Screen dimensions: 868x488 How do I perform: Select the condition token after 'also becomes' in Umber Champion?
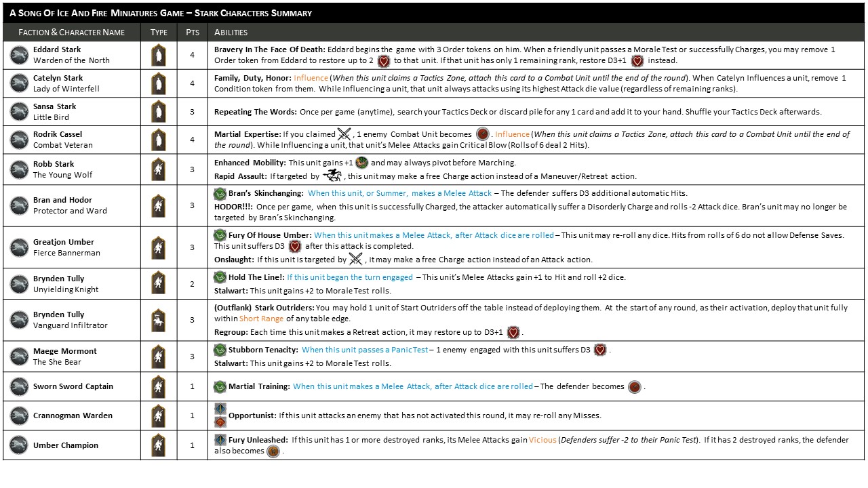coord(273,451)
